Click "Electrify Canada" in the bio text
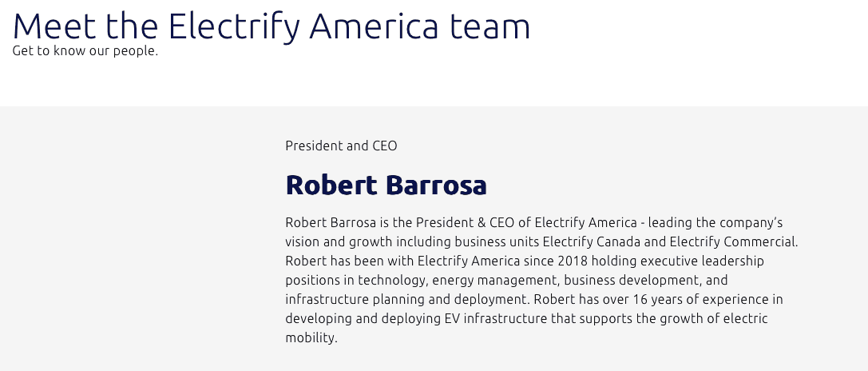This screenshot has width=868, height=371. 591,241
